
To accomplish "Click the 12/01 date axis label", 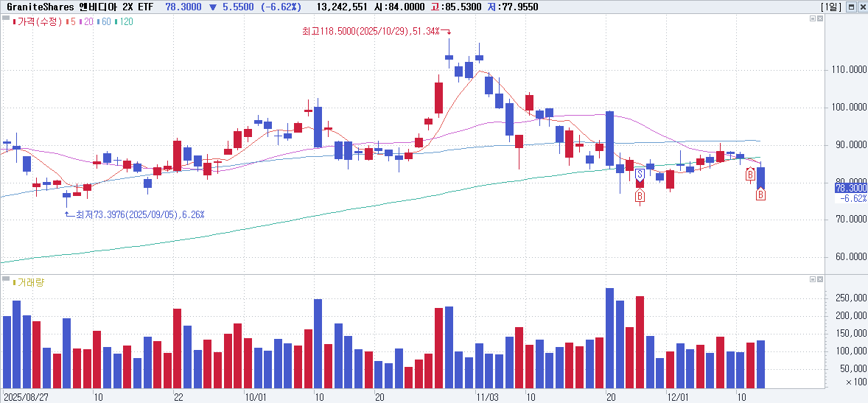I will pyautogui.click(x=678, y=397).
